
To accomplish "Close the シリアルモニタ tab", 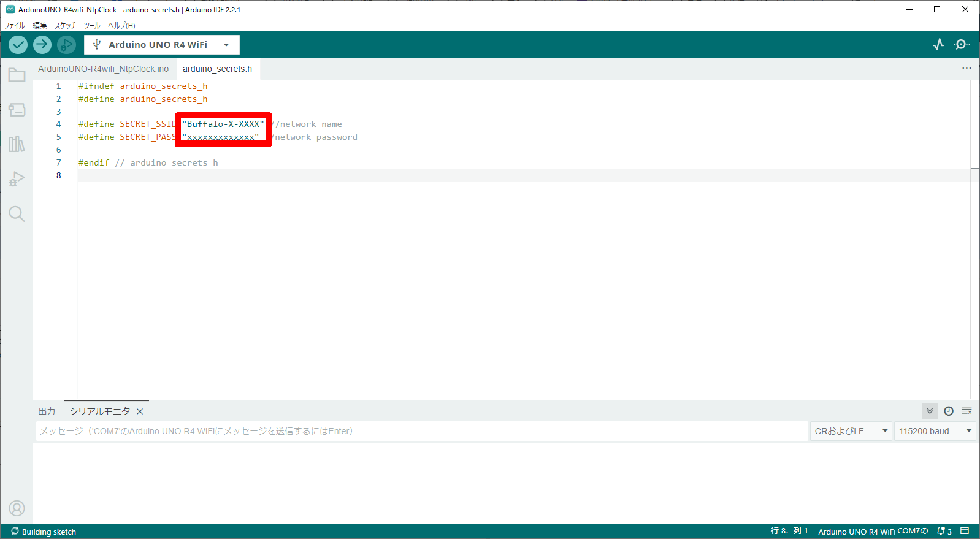I will pyautogui.click(x=140, y=411).
